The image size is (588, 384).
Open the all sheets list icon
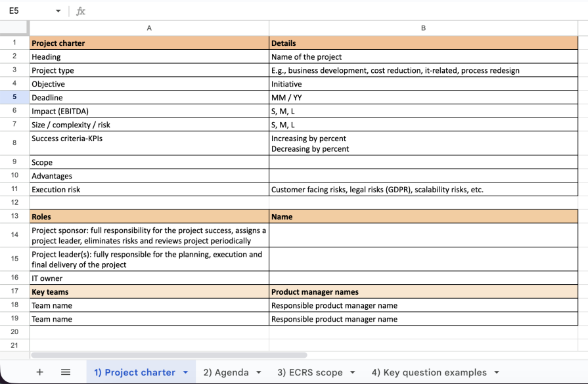(66, 372)
